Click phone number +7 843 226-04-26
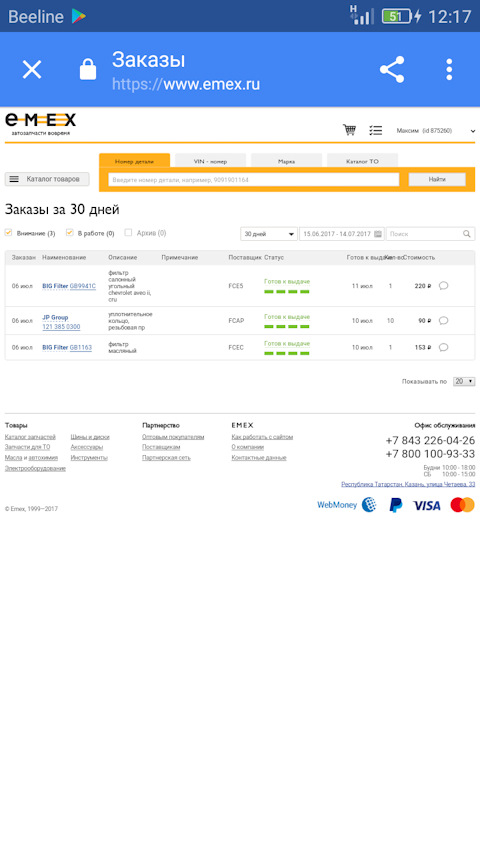480x854 pixels. pyautogui.click(x=430, y=440)
